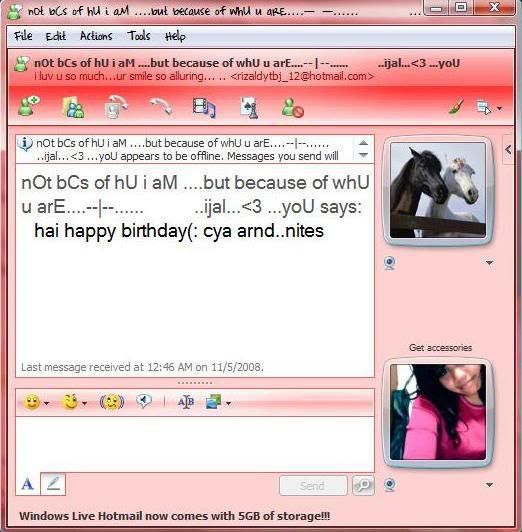Open the Tools menu
522x532 pixels.
(139, 36)
